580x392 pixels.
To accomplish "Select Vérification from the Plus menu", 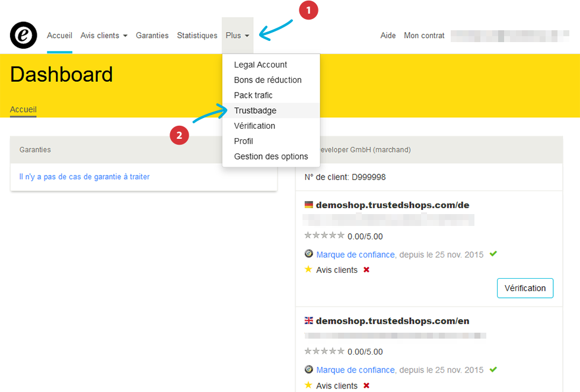I will click(271, 126).
